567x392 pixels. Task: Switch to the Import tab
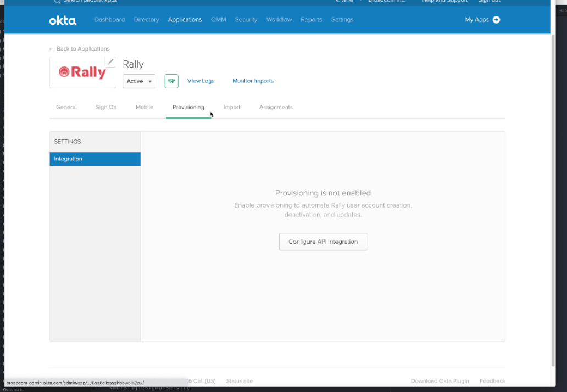click(232, 107)
